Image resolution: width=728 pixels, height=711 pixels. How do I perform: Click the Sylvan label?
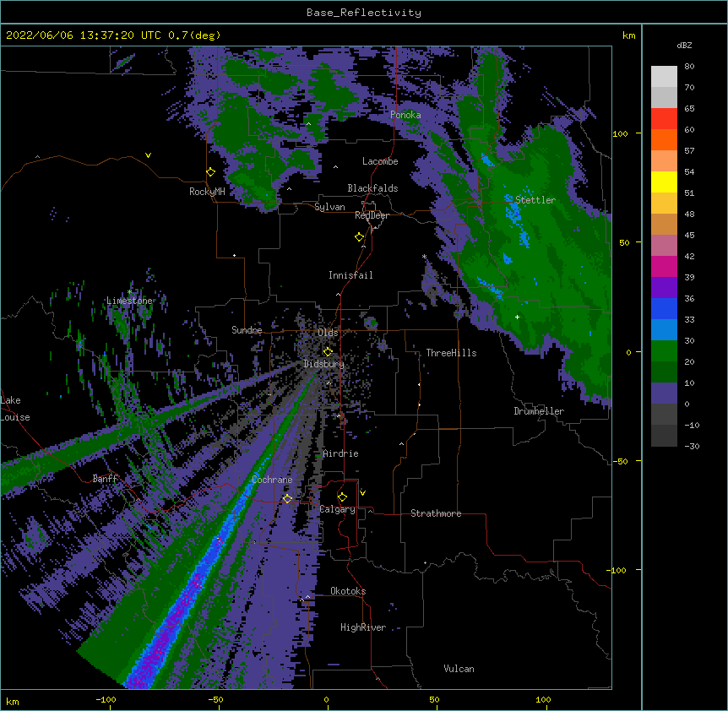pos(329,207)
